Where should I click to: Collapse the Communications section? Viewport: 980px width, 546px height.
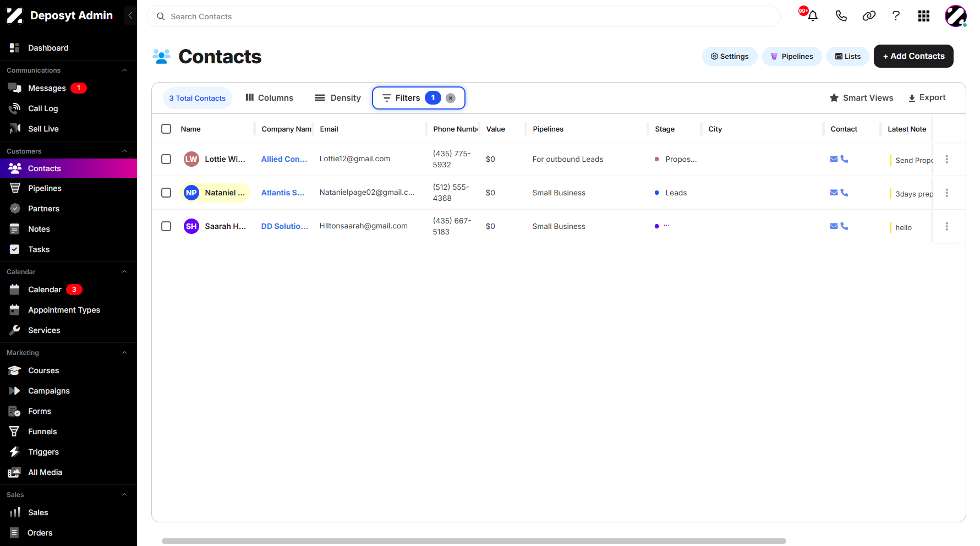tap(124, 70)
